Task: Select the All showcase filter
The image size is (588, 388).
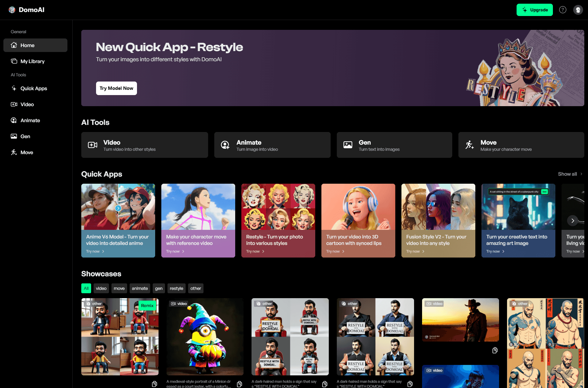Action: 86,288
